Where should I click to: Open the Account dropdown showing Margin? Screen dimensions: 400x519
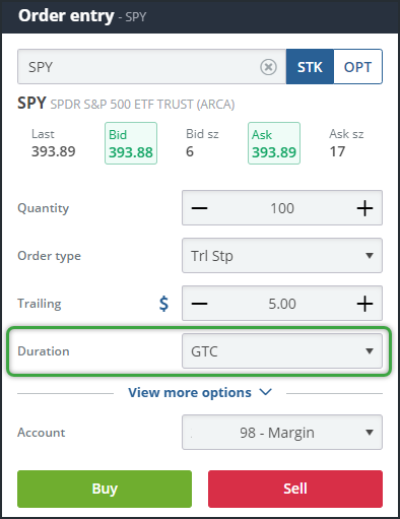pyautogui.click(x=282, y=432)
